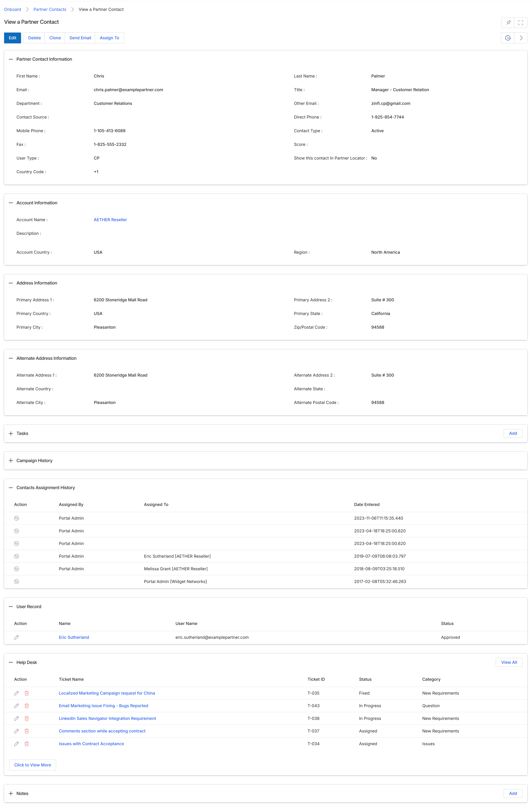Expand the Tasks section
Image resolution: width=532 pixels, height=809 pixels.
tap(11, 433)
